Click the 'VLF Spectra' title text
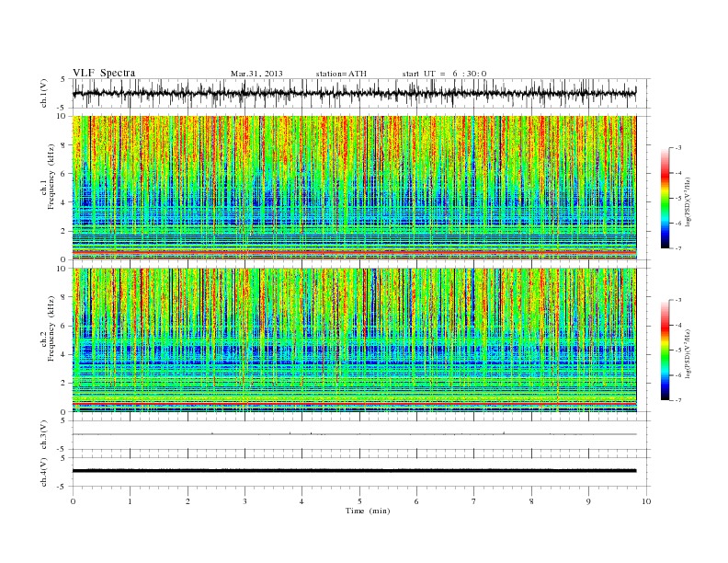The image size is (728, 563). [x=104, y=73]
